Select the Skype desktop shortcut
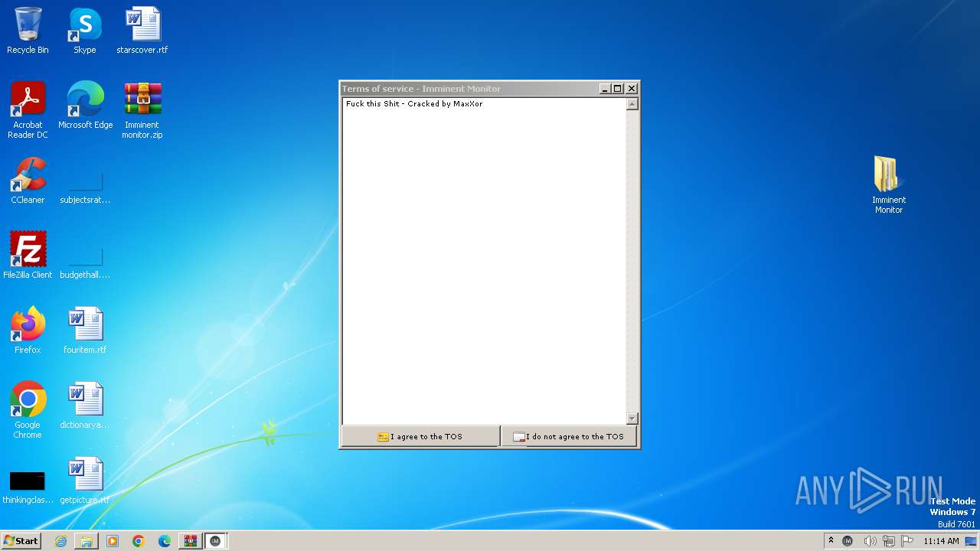980x551 pixels. click(85, 31)
